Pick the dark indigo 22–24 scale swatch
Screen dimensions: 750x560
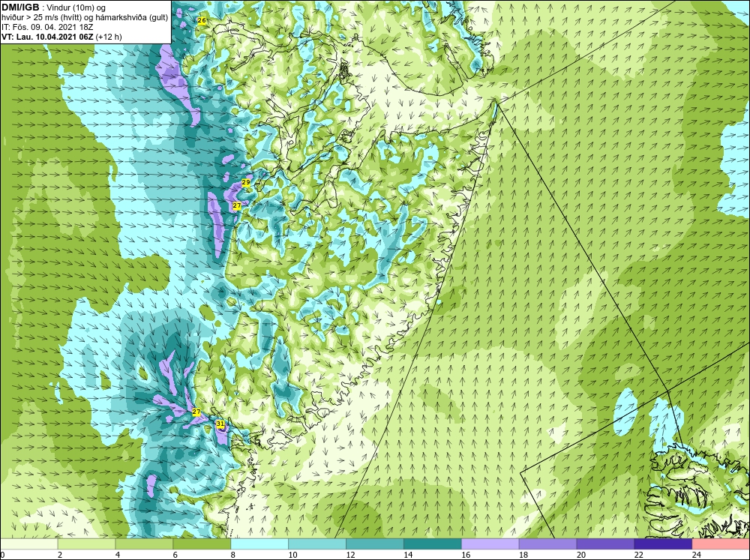tap(663, 544)
